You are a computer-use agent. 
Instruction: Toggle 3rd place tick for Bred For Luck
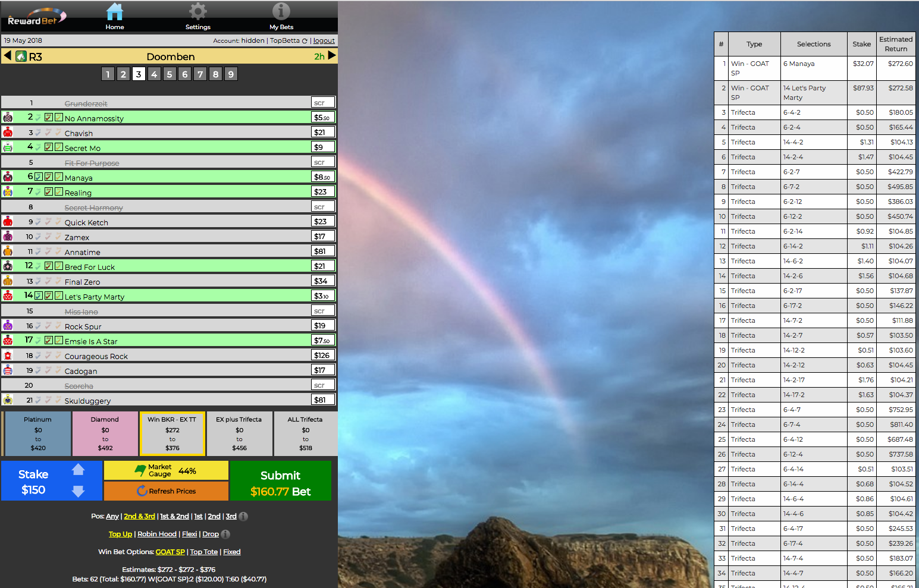(x=59, y=266)
